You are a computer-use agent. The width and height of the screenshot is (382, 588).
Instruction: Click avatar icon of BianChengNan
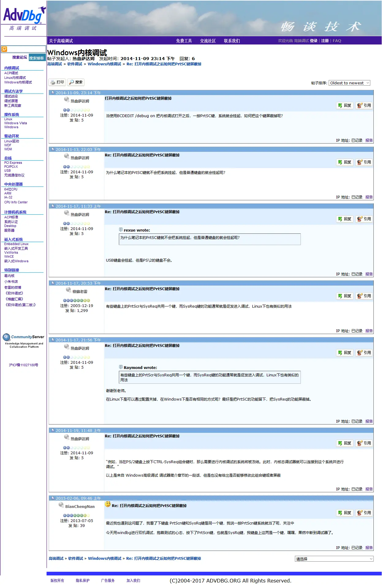point(61,505)
